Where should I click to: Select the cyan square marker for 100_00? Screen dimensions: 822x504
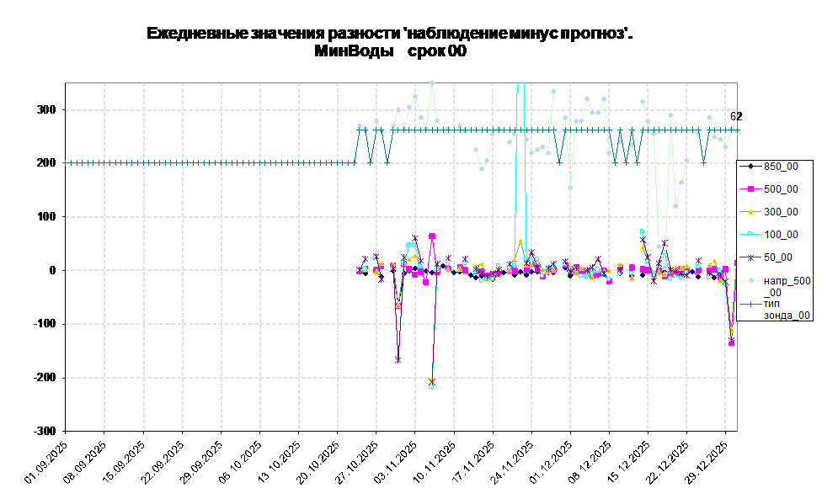[x=750, y=235]
